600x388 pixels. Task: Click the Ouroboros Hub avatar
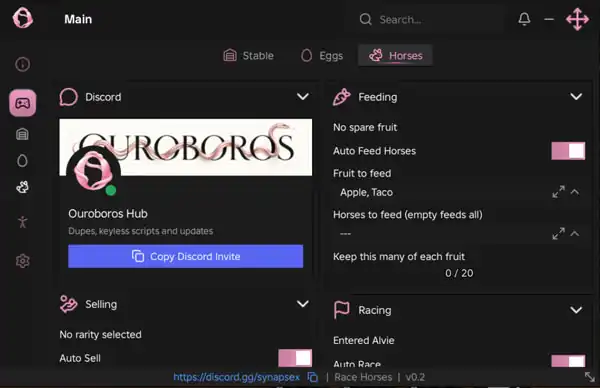93,171
